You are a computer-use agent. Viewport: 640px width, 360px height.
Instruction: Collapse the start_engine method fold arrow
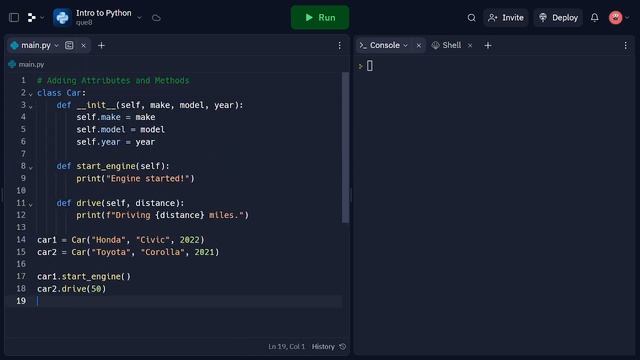[x=31, y=167]
